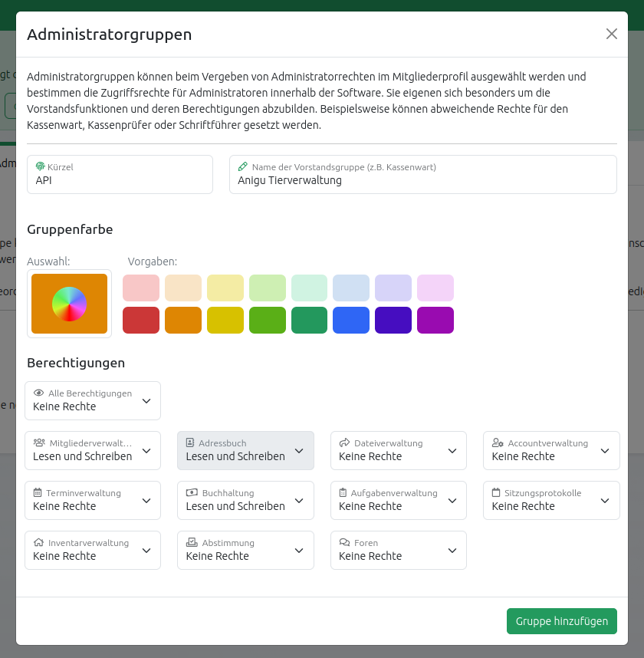Image resolution: width=644 pixels, height=658 pixels.
Task: Click the Buchhaltung calculator icon
Action: tap(190, 492)
